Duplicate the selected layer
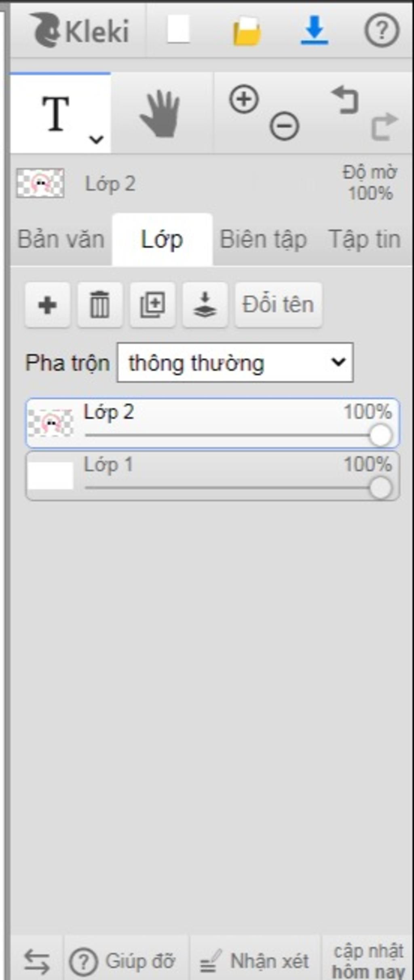 click(152, 305)
